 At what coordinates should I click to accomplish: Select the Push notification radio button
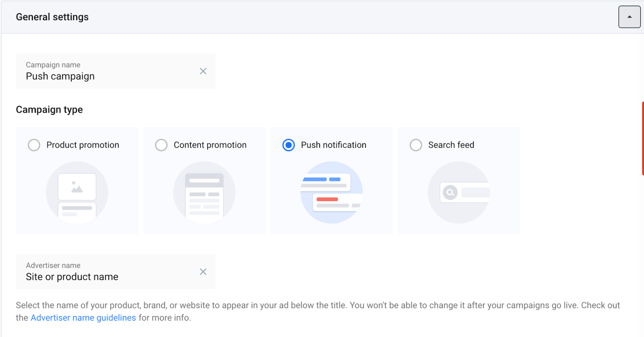click(x=289, y=145)
